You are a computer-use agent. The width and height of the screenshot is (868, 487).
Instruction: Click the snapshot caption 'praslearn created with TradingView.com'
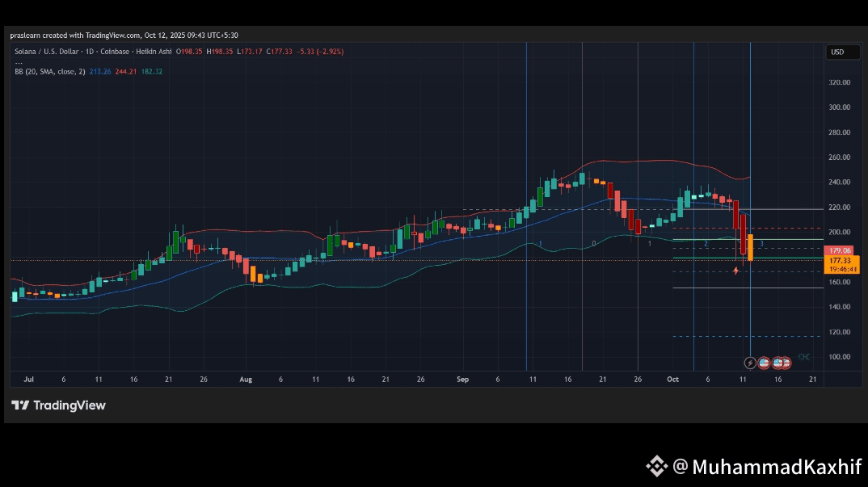click(74, 36)
